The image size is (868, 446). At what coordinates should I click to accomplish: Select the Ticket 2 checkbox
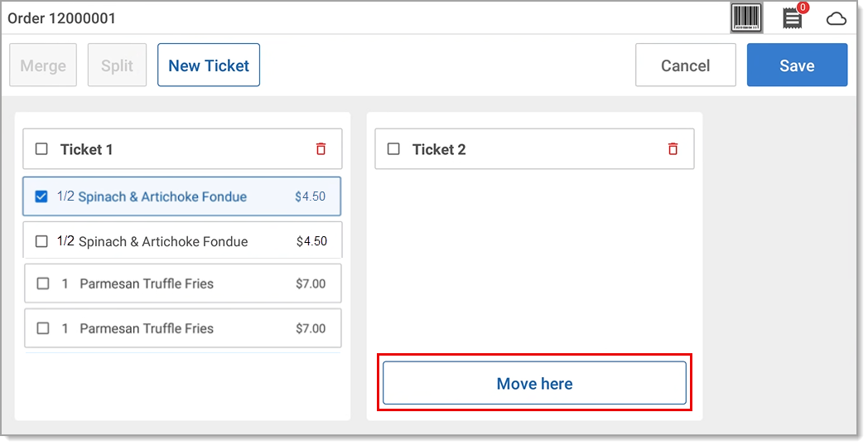393,149
